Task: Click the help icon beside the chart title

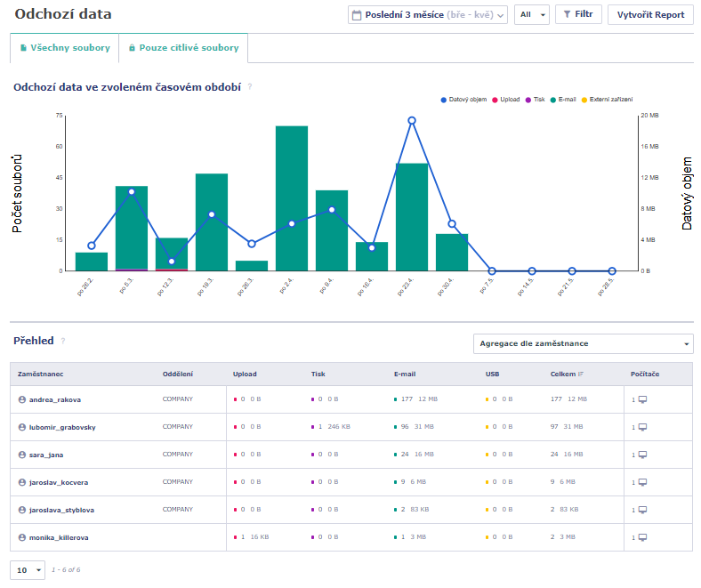Action: click(250, 87)
